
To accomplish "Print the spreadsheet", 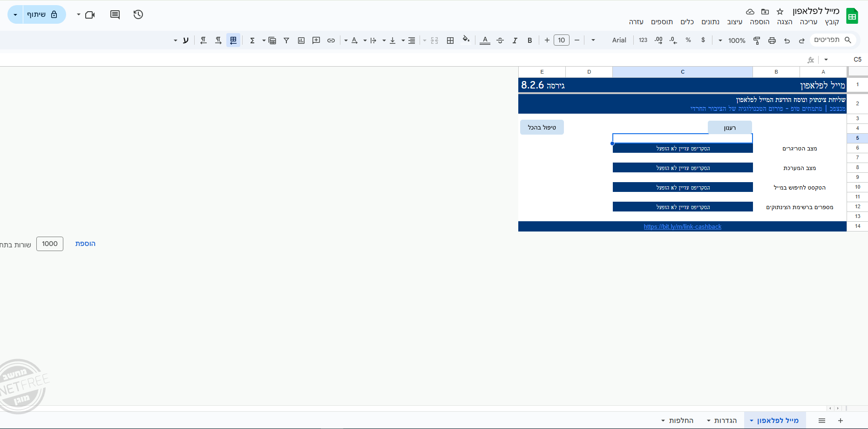I will (x=772, y=41).
